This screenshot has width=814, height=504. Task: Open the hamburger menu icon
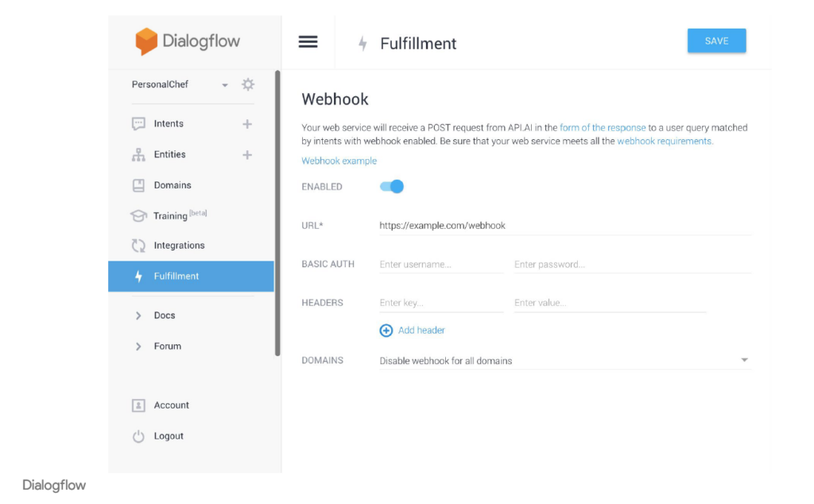tap(308, 41)
